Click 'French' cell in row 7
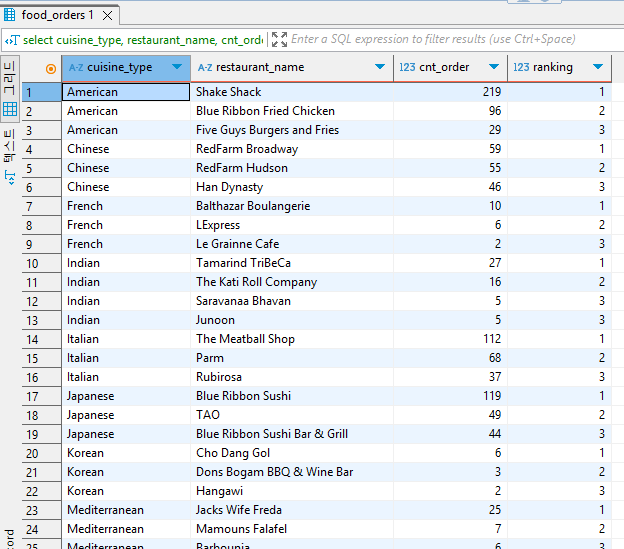 click(x=126, y=206)
